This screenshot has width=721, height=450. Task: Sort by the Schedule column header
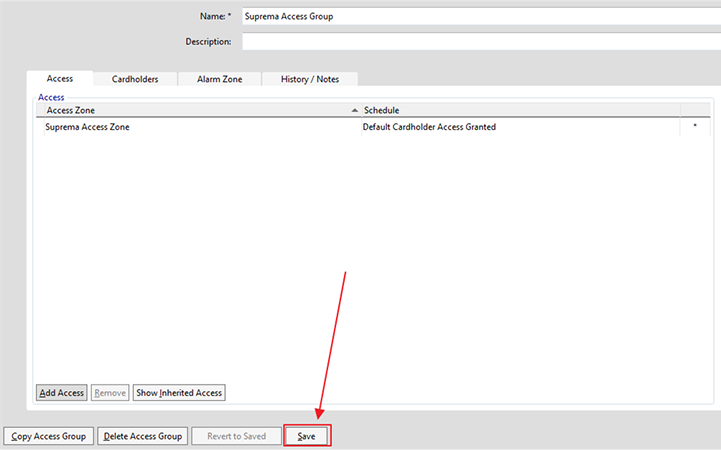[x=382, y=110]
